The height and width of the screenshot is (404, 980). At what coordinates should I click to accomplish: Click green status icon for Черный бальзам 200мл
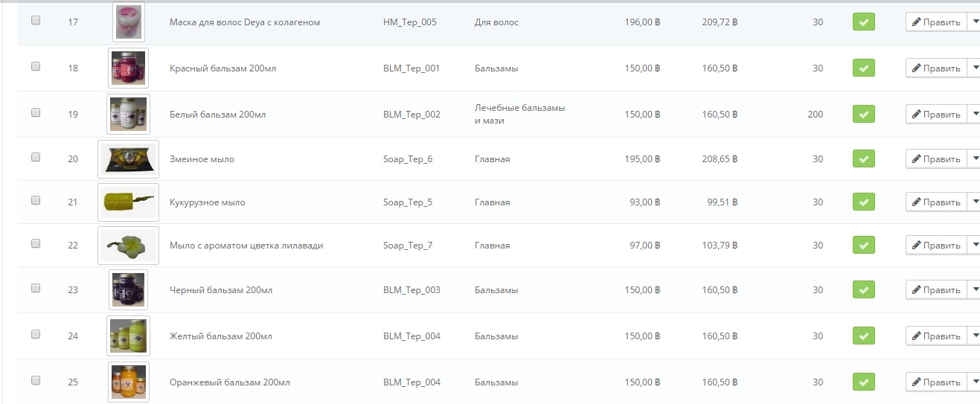point(863,290)
